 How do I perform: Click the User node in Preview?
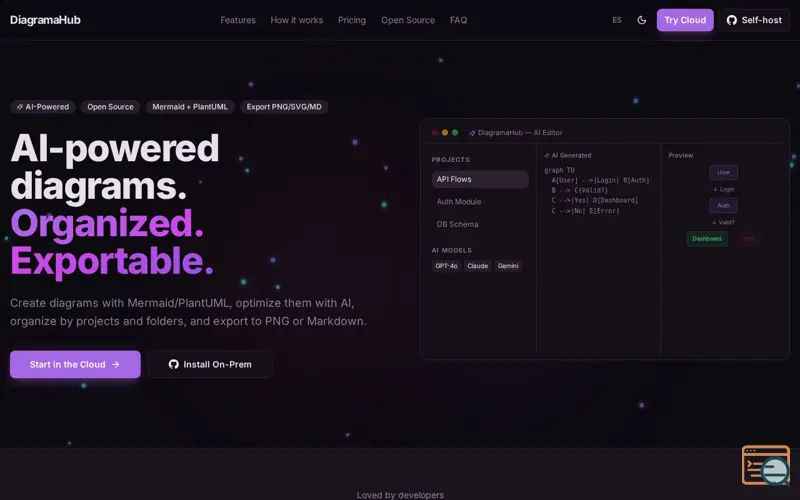tap(723, 172)
